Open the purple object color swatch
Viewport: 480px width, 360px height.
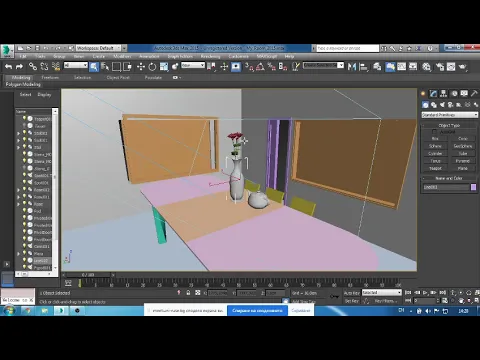coord(473,187)
